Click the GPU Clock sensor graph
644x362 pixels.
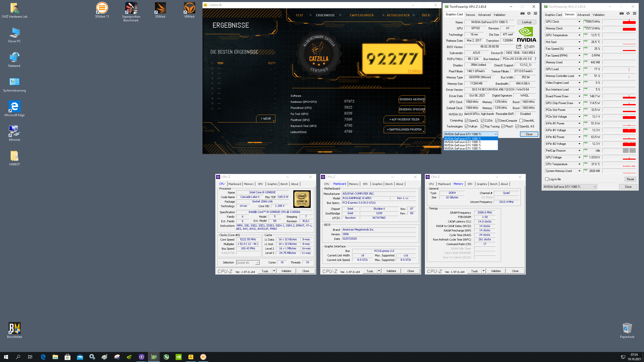pyautogui.click(x=619, y=22)
